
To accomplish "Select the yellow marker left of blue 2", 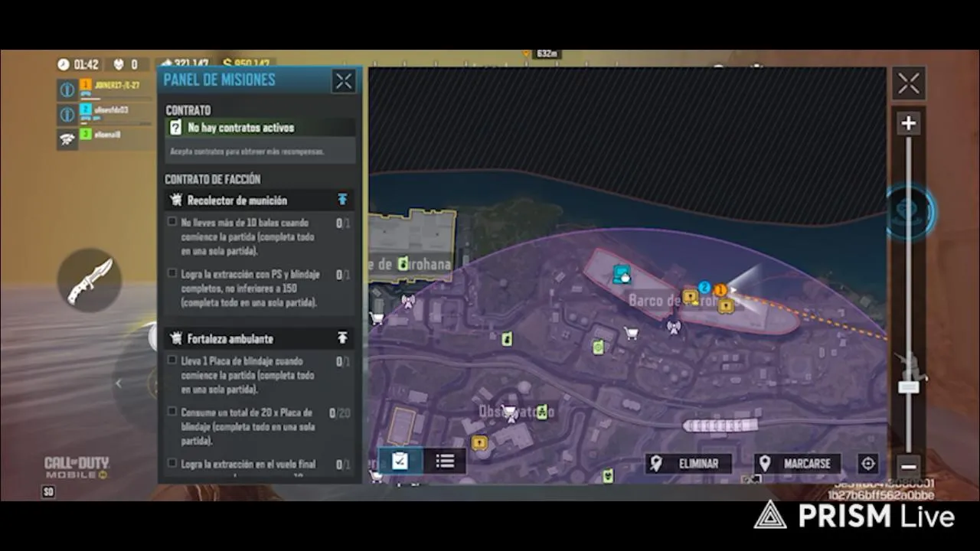I will tap(690, 295).
